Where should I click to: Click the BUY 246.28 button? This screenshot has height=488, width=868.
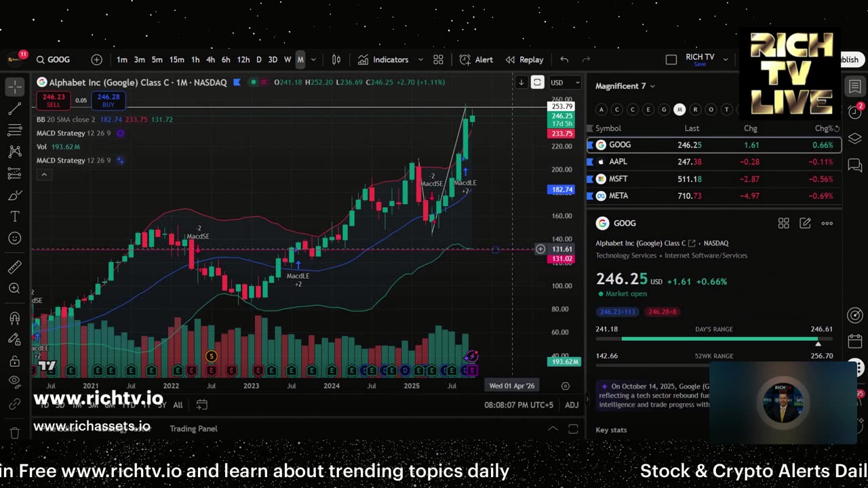(108, 101)
